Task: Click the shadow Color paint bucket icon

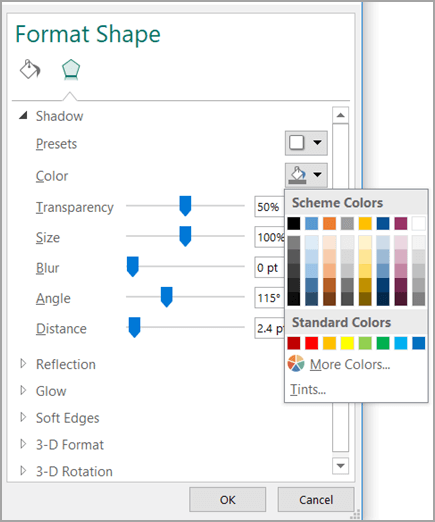Action: click(x=297, y=175)
